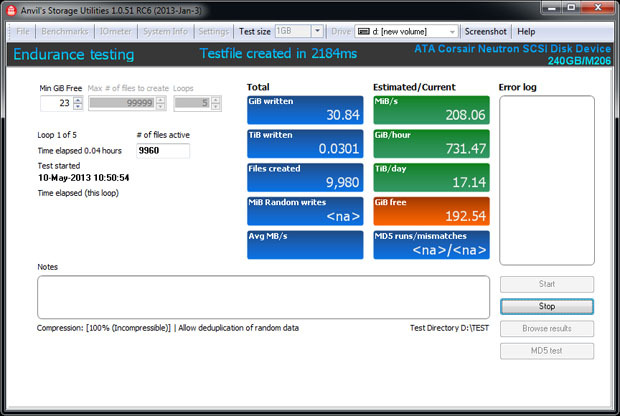Open the Benchmarks menu

65,31
